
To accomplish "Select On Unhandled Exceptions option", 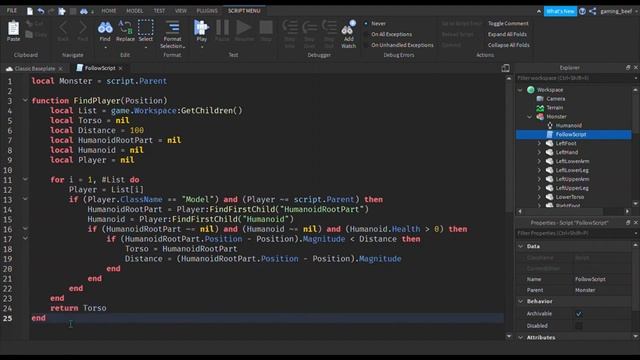I will (x=399, y=45).
